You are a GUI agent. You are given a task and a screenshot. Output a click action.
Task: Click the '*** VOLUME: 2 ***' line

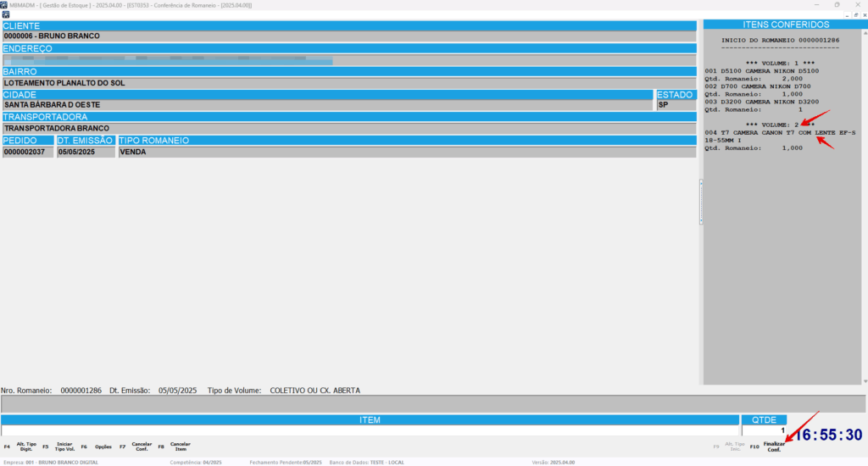[x=780, y=125]
